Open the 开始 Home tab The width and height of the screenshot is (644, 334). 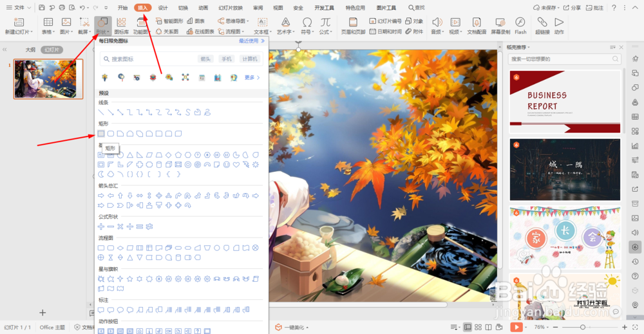(122, 8)
